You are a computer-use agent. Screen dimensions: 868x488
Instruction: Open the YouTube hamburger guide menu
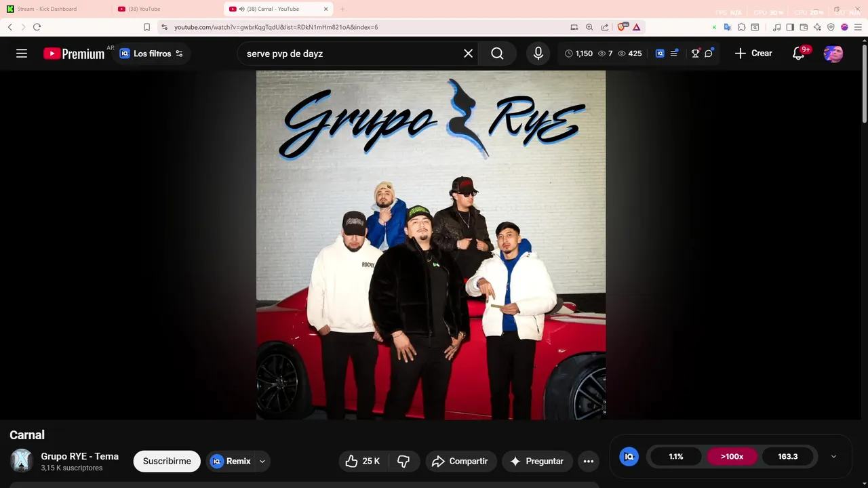click(22, 54)
